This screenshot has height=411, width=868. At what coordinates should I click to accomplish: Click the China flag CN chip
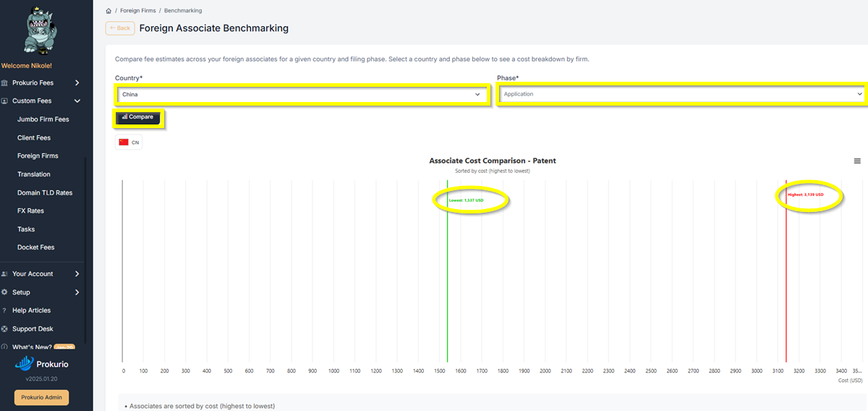129,143
